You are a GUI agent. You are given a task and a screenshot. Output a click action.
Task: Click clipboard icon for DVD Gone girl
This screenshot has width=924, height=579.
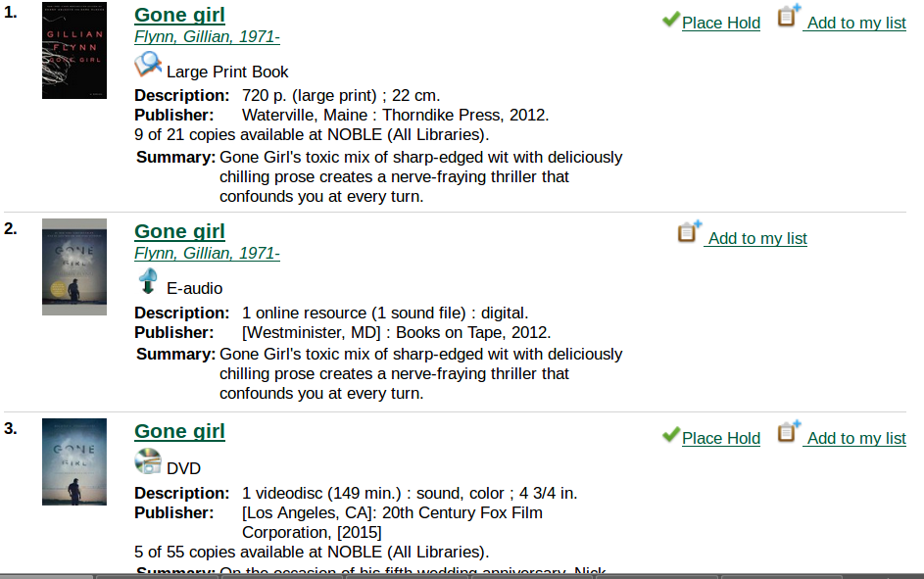pos(789,431)
